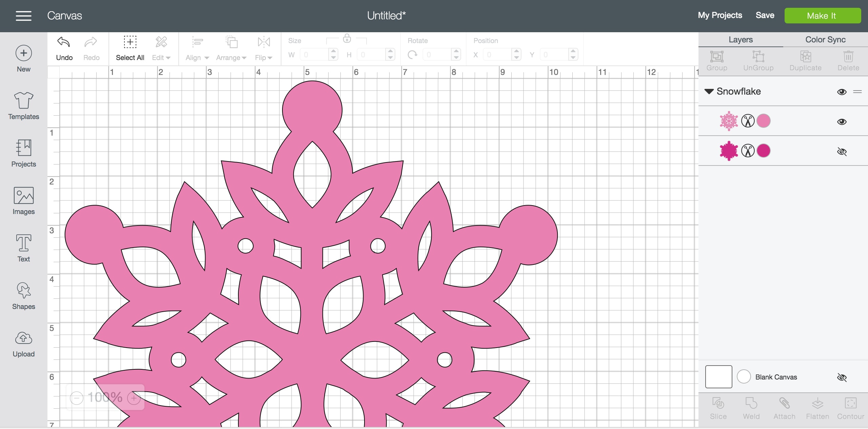Open the Images library
Viewport: 868px width, 429px height.
[x=23, y=201]
